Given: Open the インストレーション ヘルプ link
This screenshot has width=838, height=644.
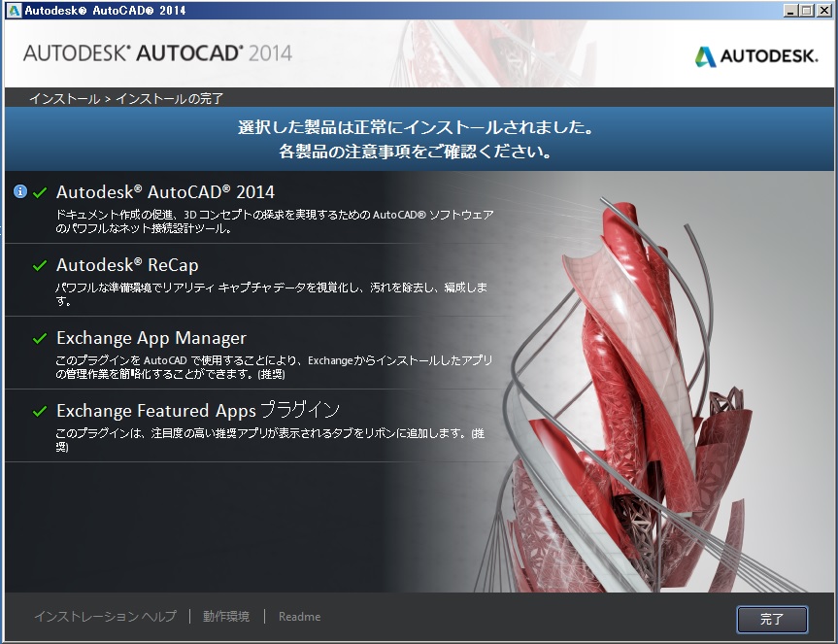Looking at the screenshot, I should 105,616.
